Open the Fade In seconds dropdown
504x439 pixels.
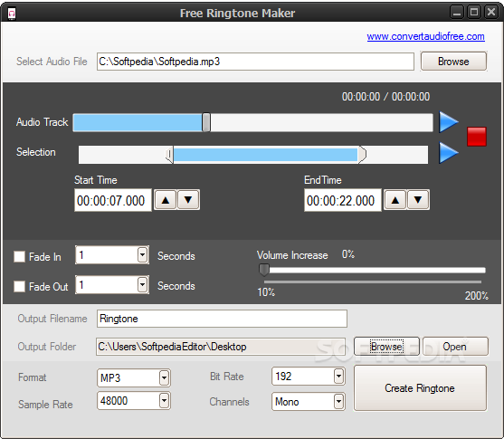[142, 255]
